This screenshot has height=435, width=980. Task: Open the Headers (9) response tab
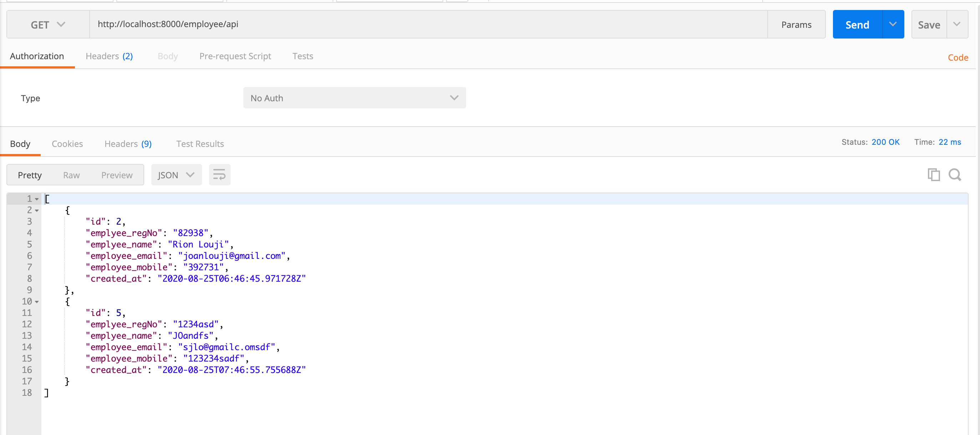point(128,144)
